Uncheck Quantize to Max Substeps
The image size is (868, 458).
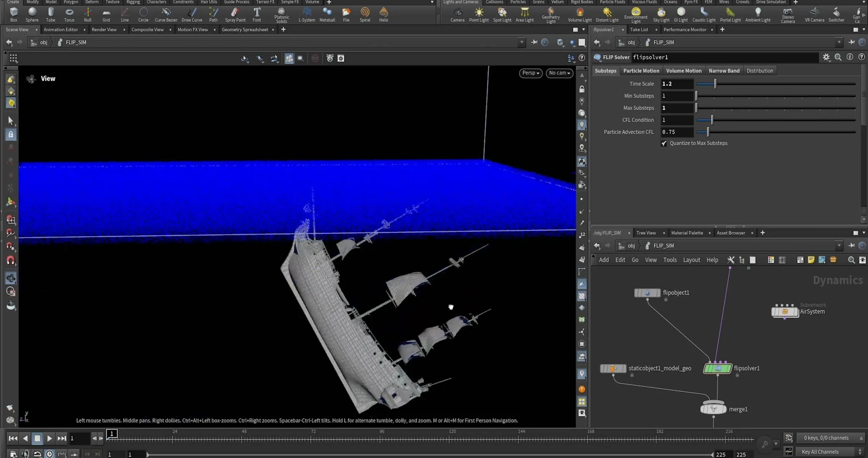click(x=664, y=143)
